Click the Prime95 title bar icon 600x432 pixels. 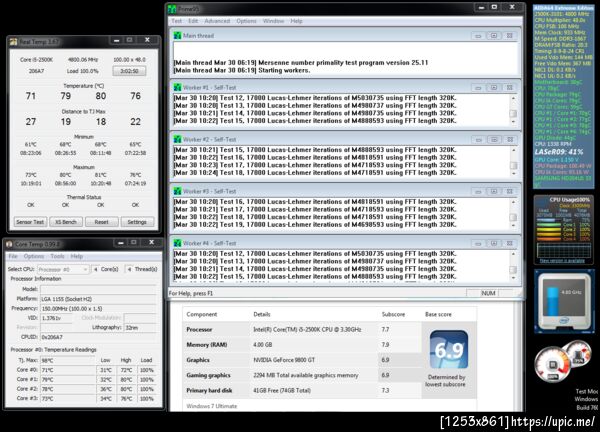coord(173,8)
